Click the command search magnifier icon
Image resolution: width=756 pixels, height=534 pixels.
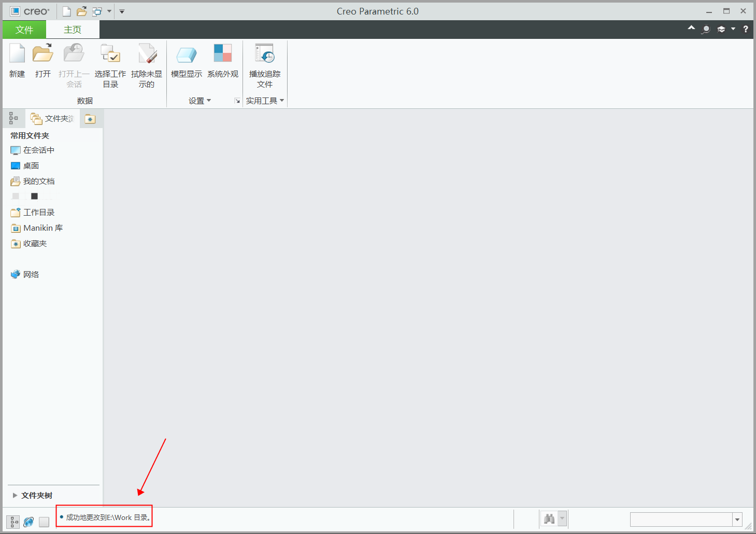tap(706, 29)
